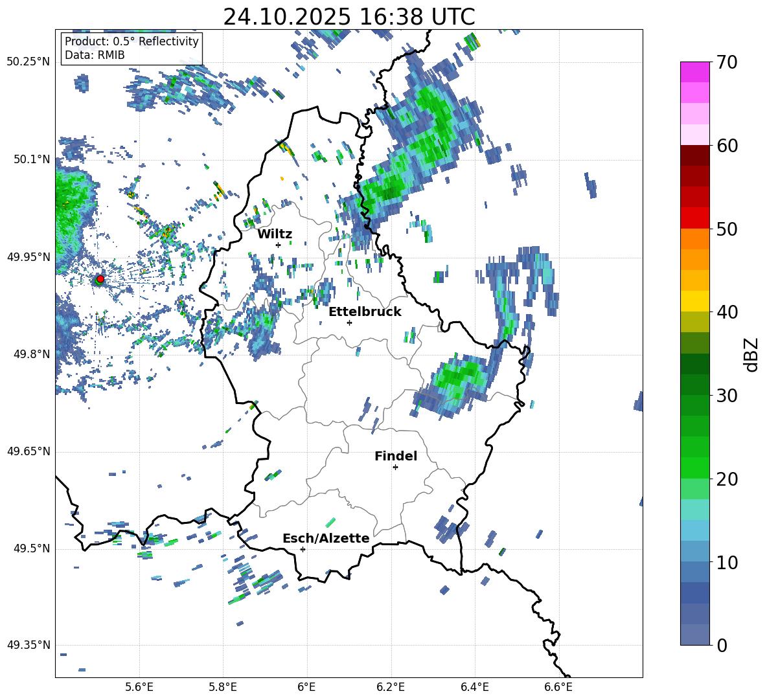
Task: Click the 6.6°E longitude label
Action: pyautogui.click(x=558, y=687)
